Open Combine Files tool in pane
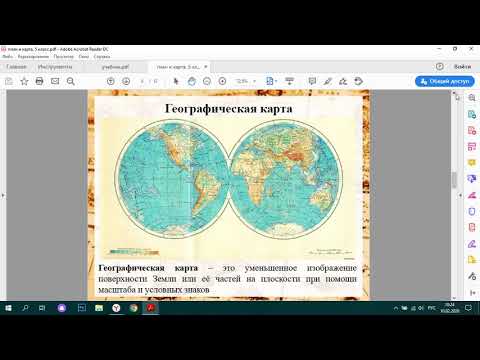 click(x=472, y=179)
